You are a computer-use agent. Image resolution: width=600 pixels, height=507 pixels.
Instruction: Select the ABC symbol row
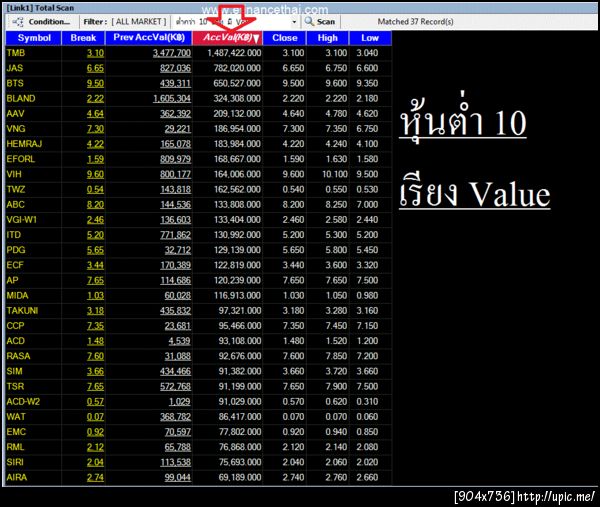coord(199,204)
